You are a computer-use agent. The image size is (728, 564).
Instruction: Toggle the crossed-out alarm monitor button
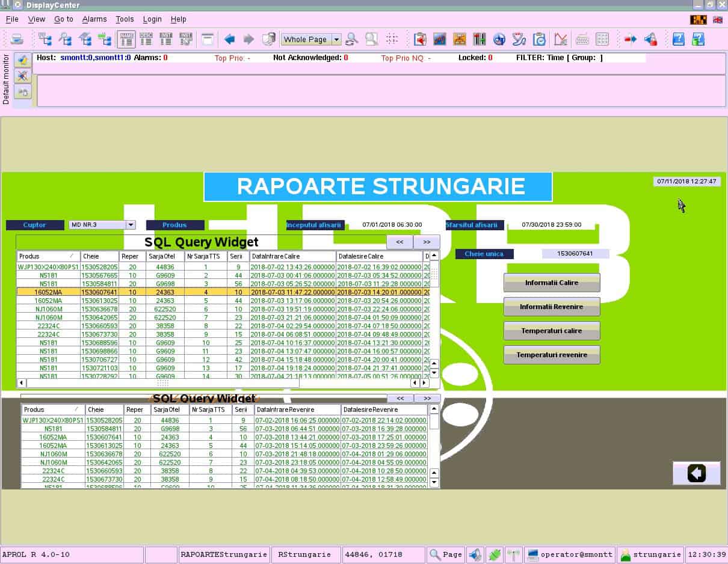22,76
